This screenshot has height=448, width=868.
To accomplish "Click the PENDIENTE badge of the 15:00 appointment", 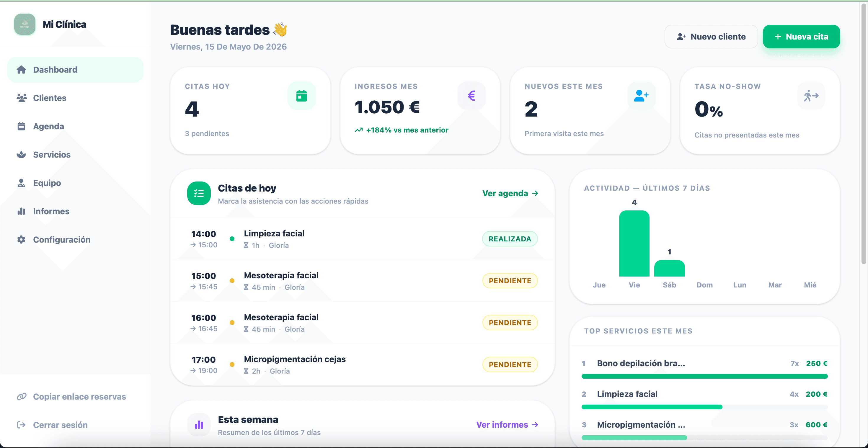I will (x=510, y=281).
